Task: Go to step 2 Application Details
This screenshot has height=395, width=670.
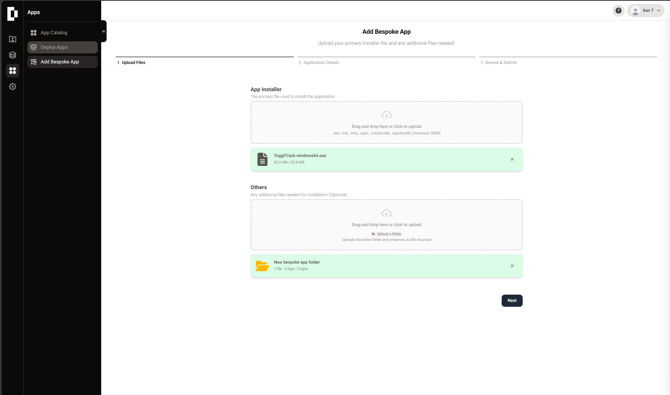Action: point(386,60)
